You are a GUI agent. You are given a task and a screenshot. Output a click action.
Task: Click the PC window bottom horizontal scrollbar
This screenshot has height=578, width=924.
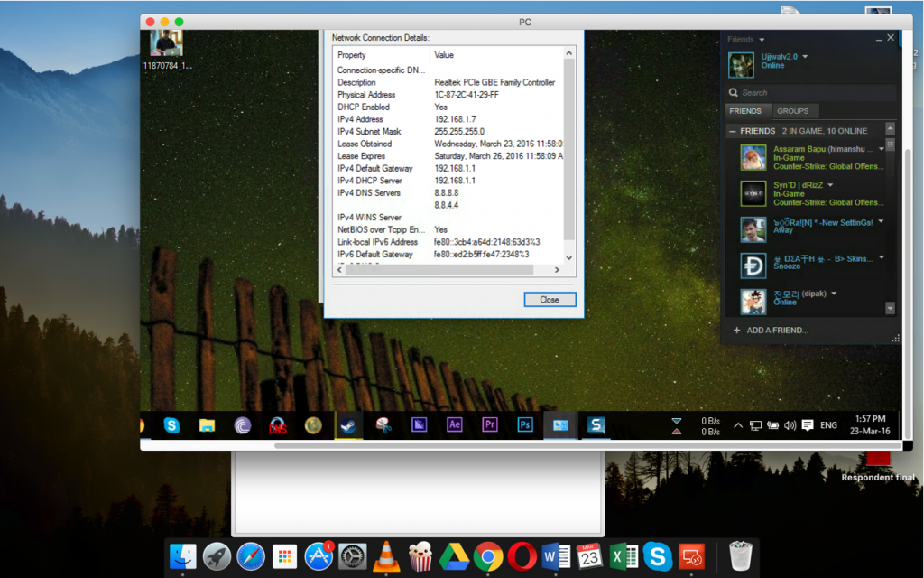pos(587,446)
